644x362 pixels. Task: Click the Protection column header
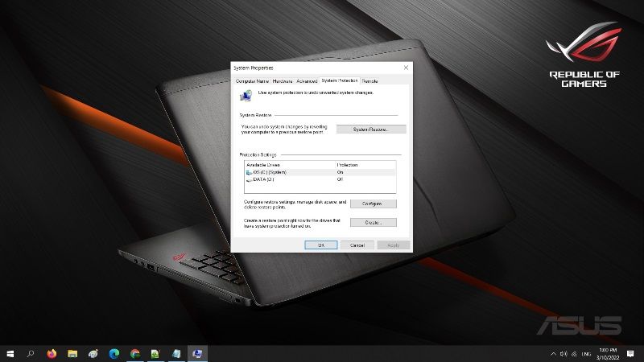tap(365, 165)
